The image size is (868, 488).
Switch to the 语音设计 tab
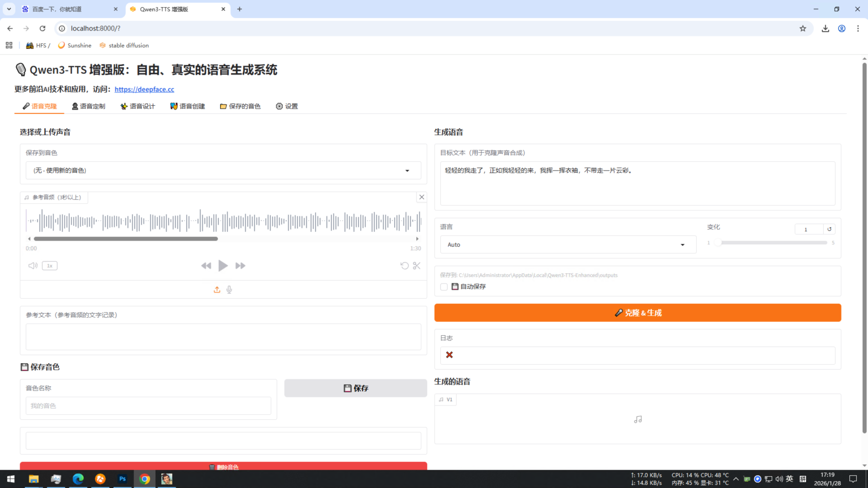click(138, 106)
